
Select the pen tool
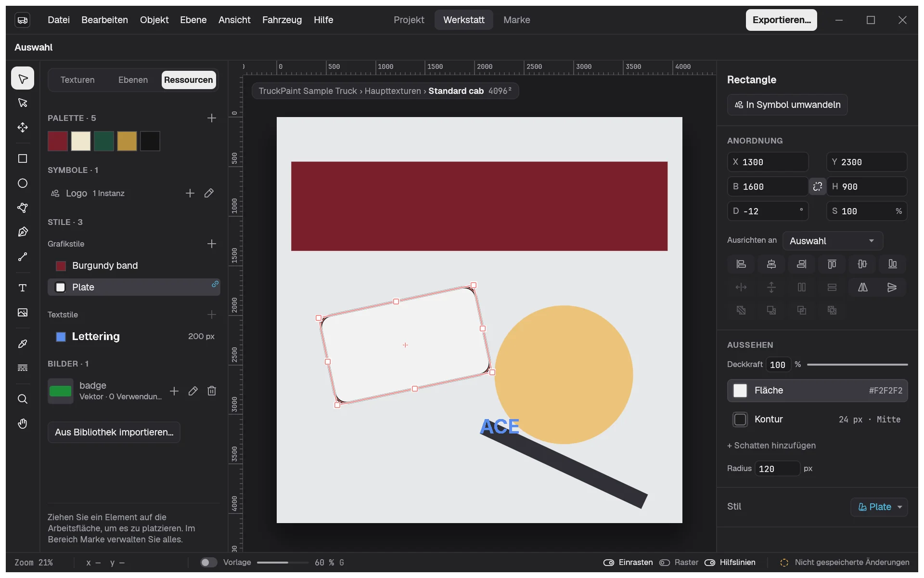(x=23, y=232)
